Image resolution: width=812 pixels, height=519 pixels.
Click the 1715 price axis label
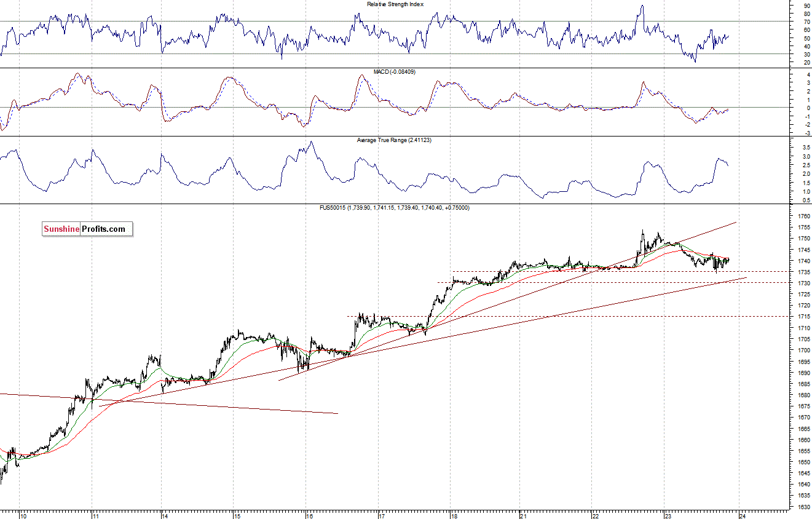click(805, 317)
